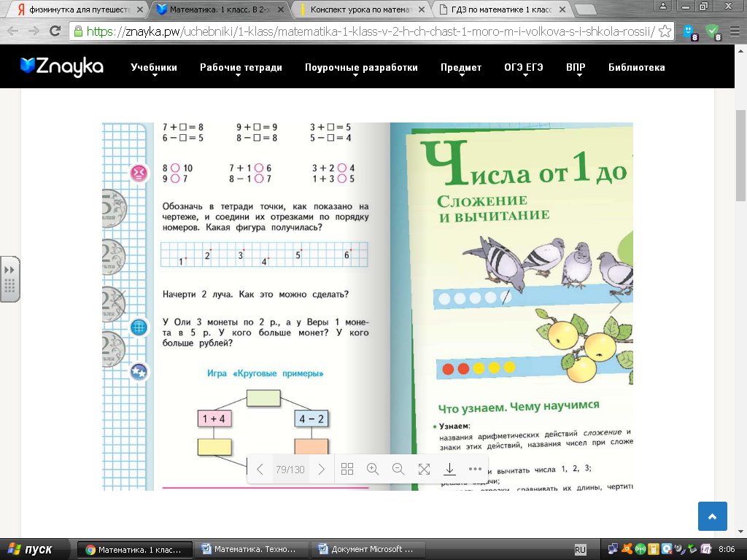Reload the current page
The height and width of the screenshot is (560, 747).
pos(55,31)
